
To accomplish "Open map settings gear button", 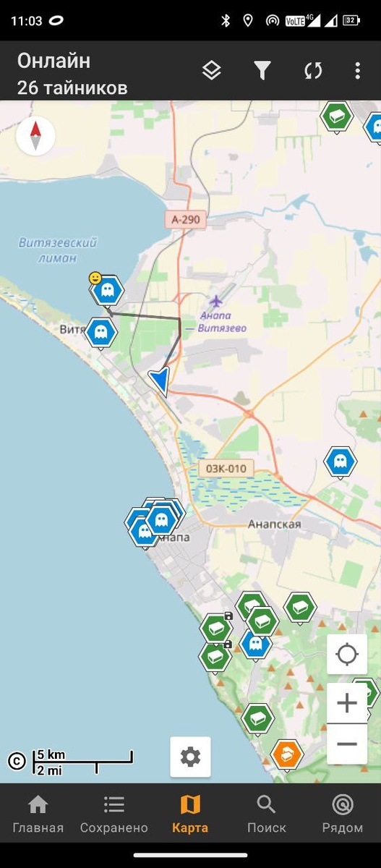I will click(191, 757).
